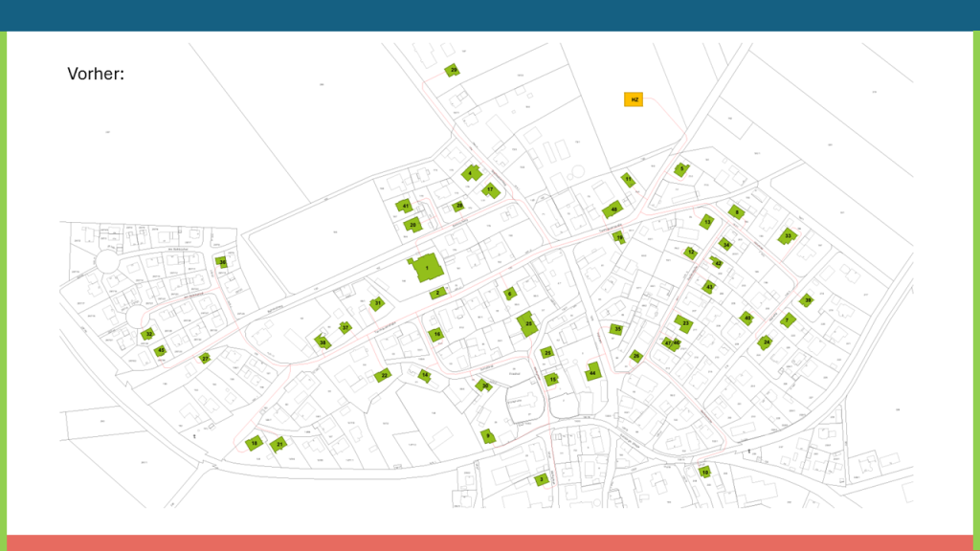The image size is (980, 551).
Task: Click building marker 18 on the map
Action: coord(255,443)
